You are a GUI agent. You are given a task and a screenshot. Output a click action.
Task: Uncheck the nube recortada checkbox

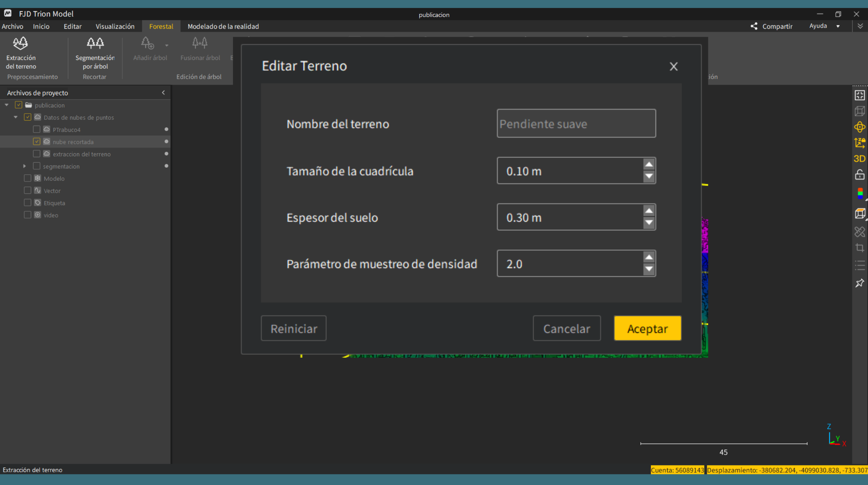pos(37,142)
